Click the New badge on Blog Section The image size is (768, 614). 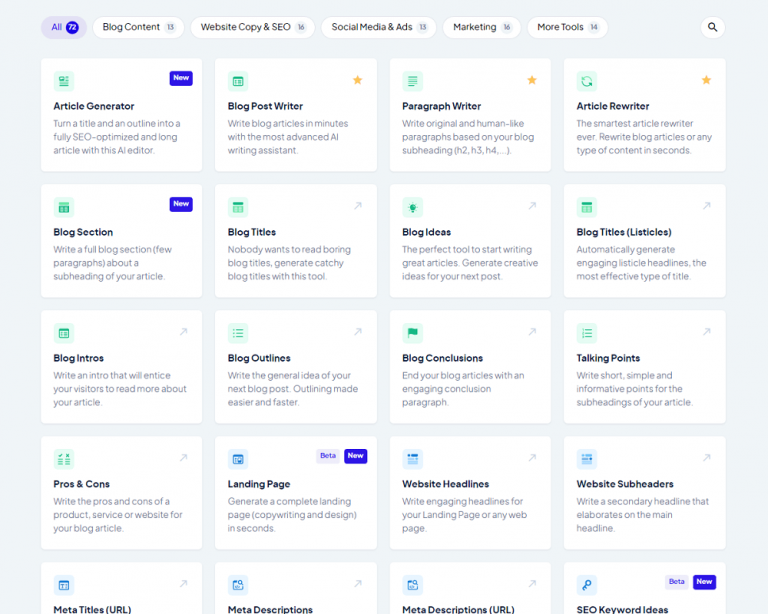[181, 204]
